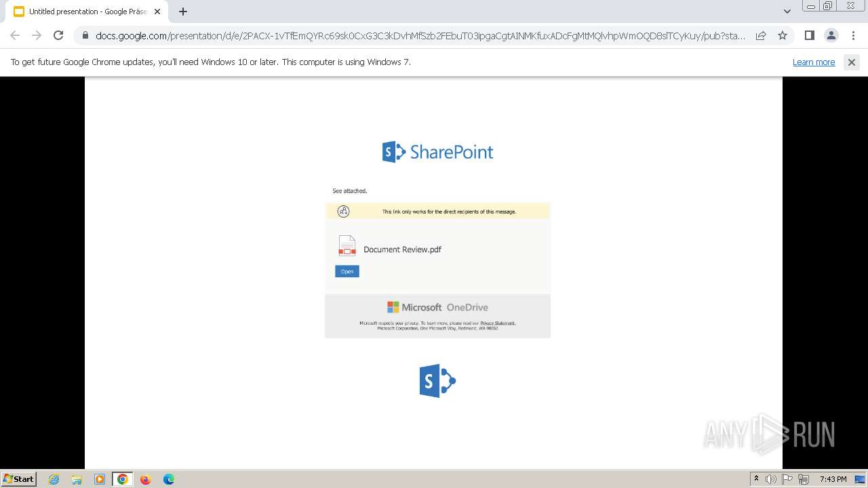Open the Chrome three-dot menu

tap(853, 35)
